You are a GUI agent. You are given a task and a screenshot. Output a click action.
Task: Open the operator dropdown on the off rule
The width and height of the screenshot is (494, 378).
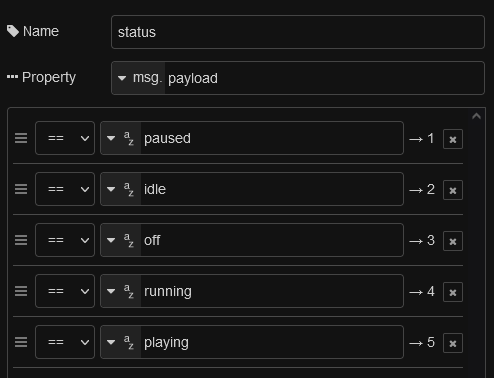[x=65, y=240]
